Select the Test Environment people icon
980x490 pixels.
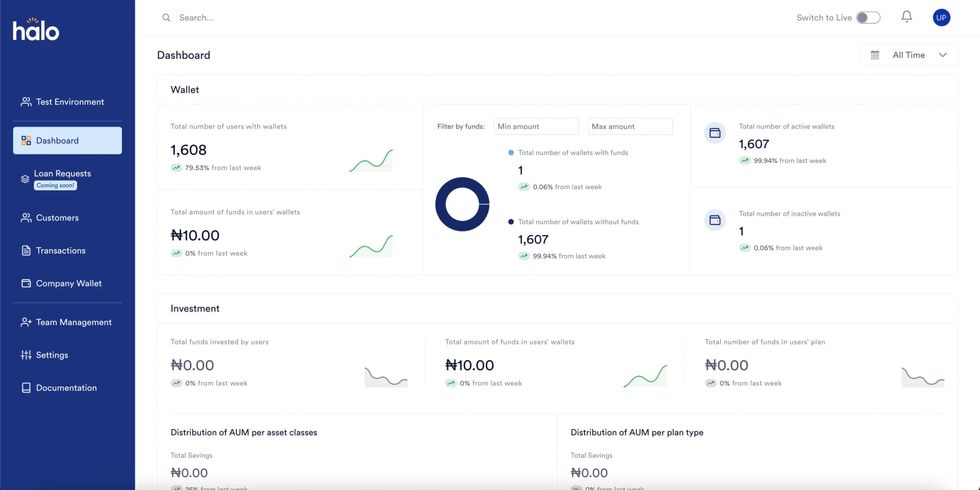point(26,102)
